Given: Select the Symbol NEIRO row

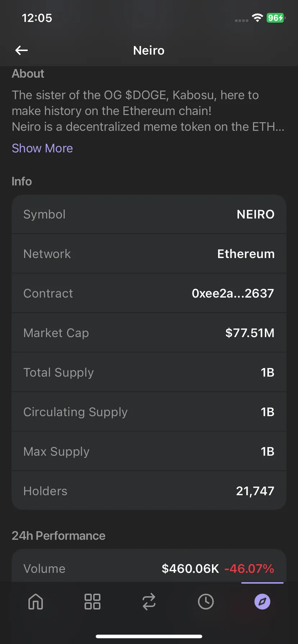Looking at the screenshot, I should [x=149, y=214].
